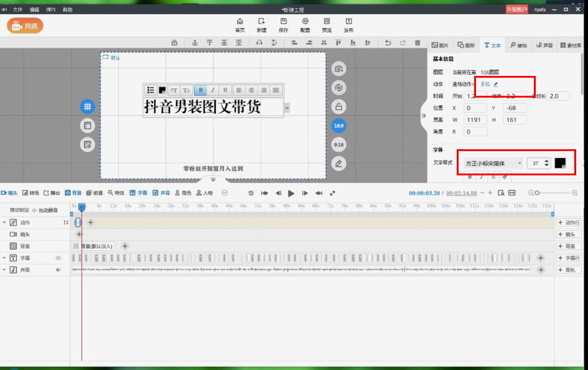Increase text size in floating toolbar

pos(174,90)
